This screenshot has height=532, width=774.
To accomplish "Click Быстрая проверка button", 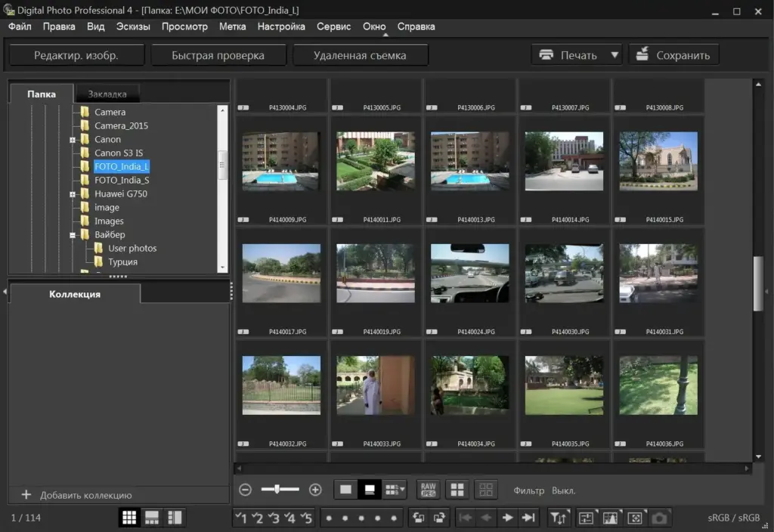I will click(x=218, y=55).
